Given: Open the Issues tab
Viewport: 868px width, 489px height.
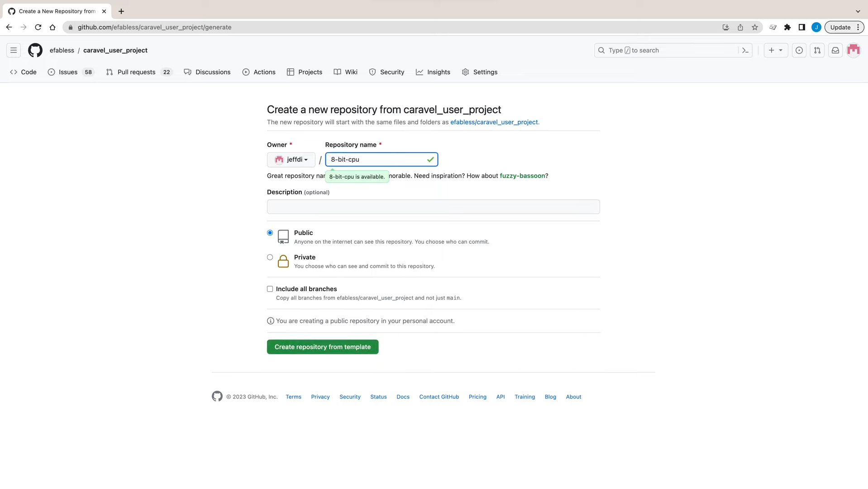Looking at the screenshot, I should click(x=71, y=72).
